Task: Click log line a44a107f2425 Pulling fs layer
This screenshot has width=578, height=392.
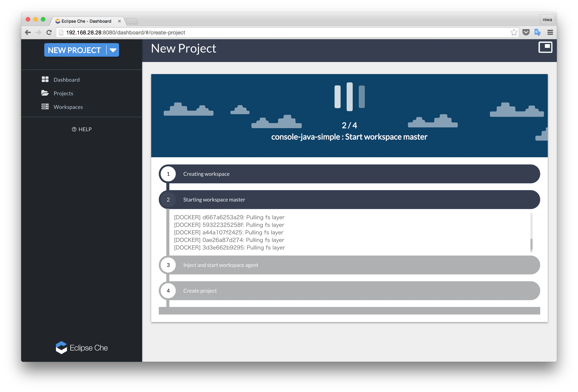Action: pos(229,232)
